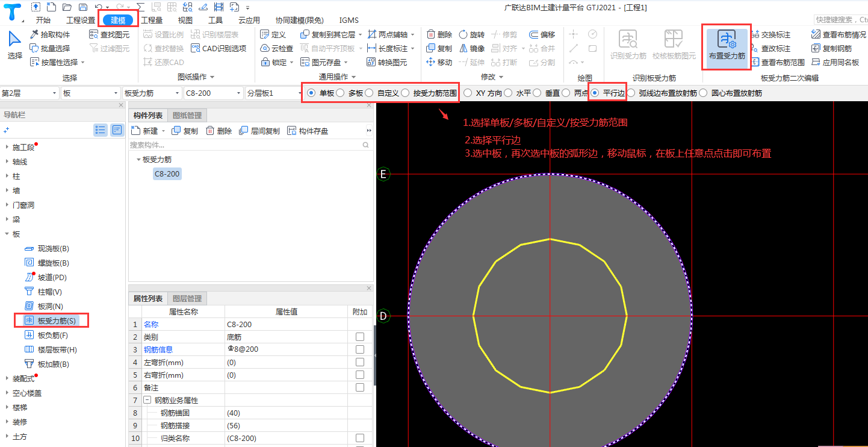Screen dimensions: 868x447
Task: Choose 批量选择 tool
Action: click(x=50, y=48)
